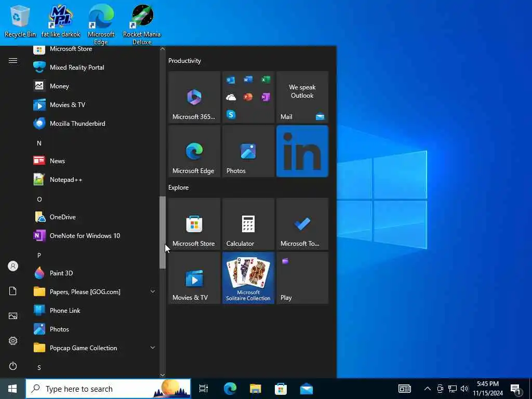Open OneNote for Windows 10
This screenshot has height=399, width=532.
[x=94, y=235]
